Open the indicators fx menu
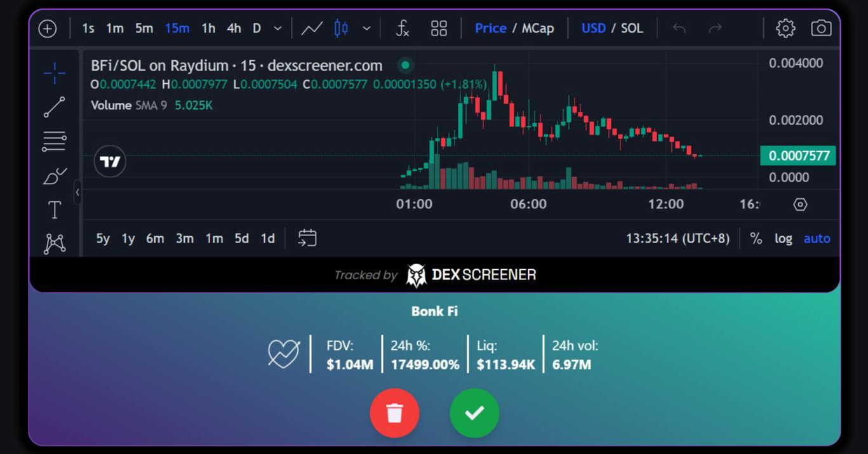 [403, 29]
